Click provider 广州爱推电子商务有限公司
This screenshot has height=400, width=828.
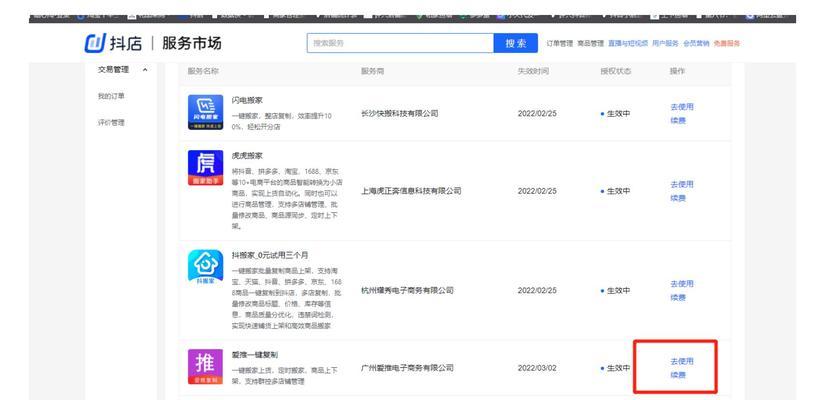(x=407, y=368)
